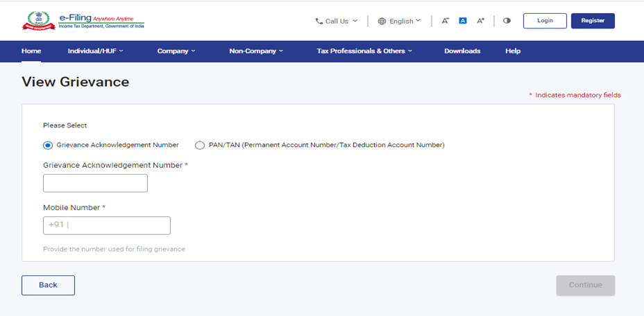Reset to default font size A icon
Screen dimensions: 644x316
(463, 21)
